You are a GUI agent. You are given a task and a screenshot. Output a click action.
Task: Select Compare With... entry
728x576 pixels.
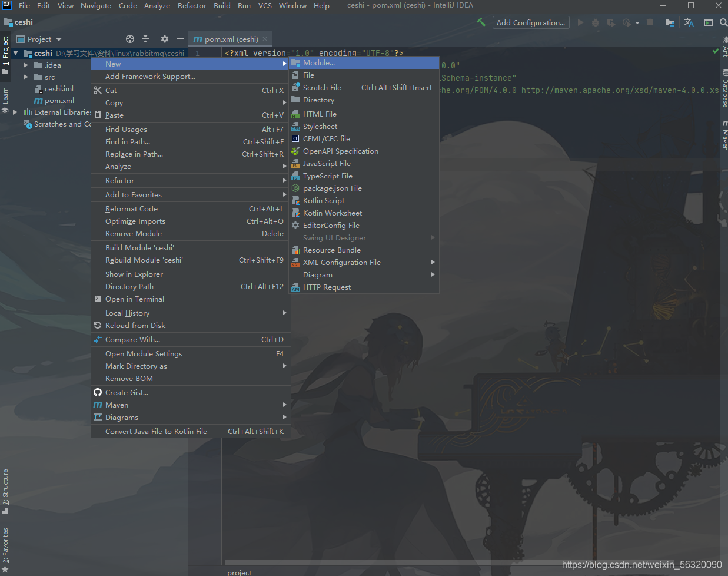[x=191, y=340]
